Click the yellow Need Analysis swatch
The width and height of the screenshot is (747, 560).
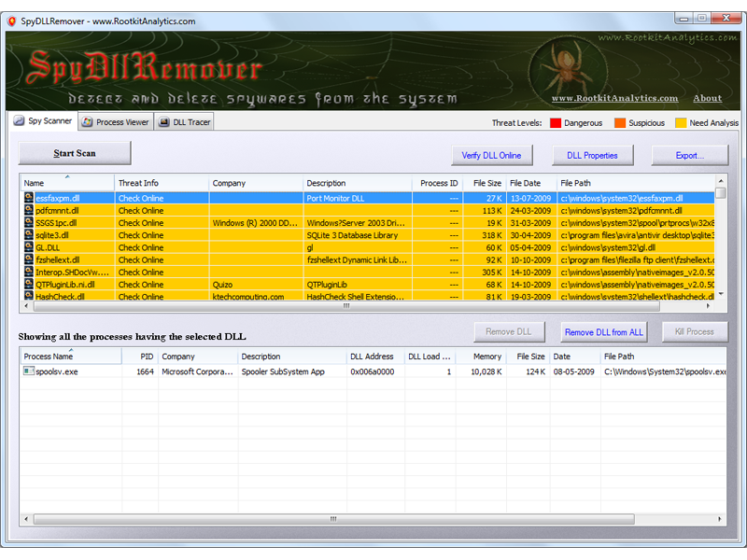point(681,123)
